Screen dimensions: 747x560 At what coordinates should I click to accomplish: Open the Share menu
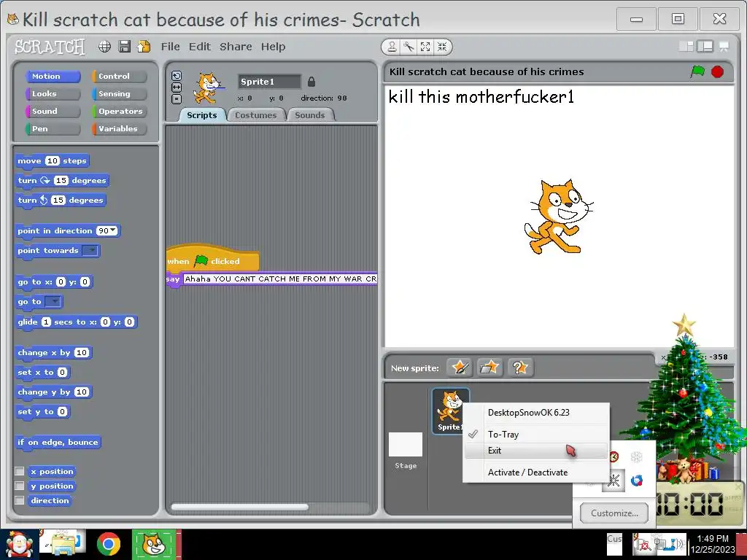coord(236,47)
